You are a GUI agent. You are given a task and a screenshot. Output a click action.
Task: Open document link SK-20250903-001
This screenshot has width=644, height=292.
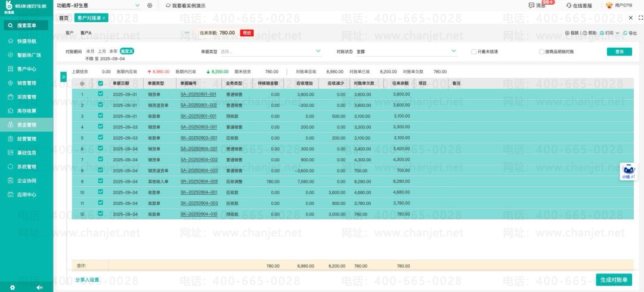pos(199,138)
